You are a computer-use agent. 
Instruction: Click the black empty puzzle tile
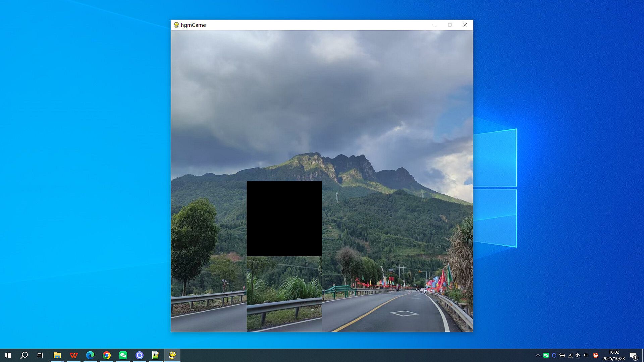[284, 219]
